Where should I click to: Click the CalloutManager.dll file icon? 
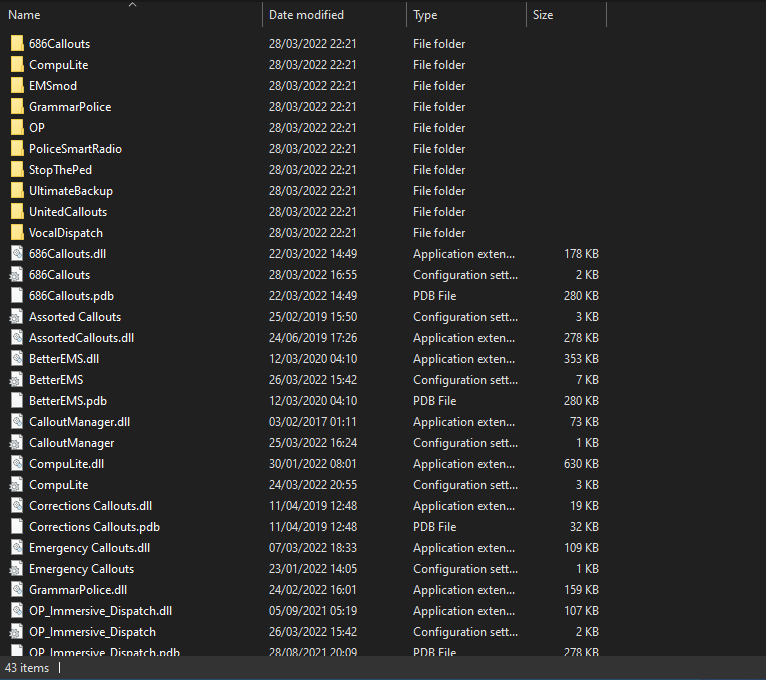tap(17, 422)
